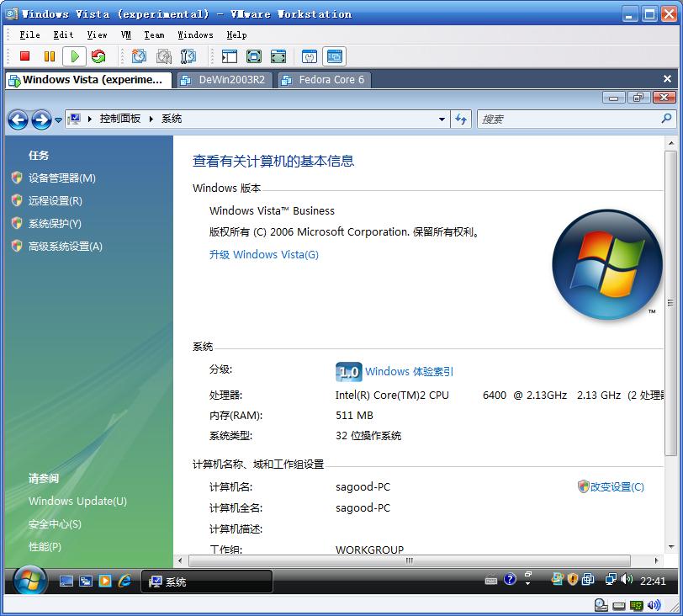
Task: Suspend the VM with the pause button
Action: pyautogui.click(x=50, y=56)
